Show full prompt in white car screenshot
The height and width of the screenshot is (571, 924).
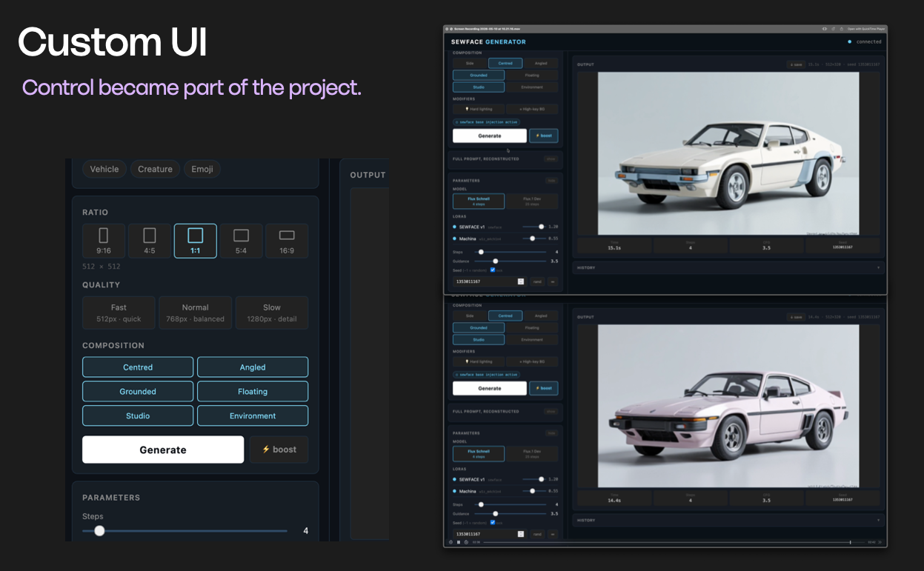pyautogui.click(x=551, y=158)
